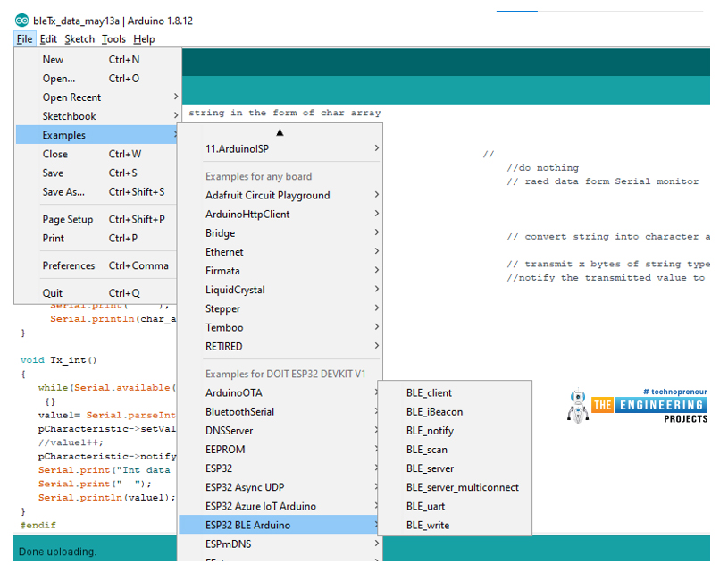728x573 pixels.
Task: Open the BLE_notify example
Action: 455,431
